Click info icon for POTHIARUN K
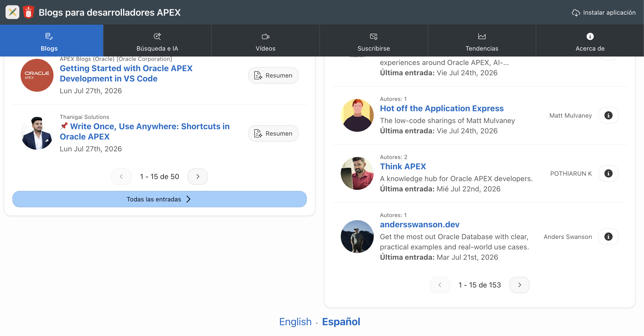 pos(609,173)
